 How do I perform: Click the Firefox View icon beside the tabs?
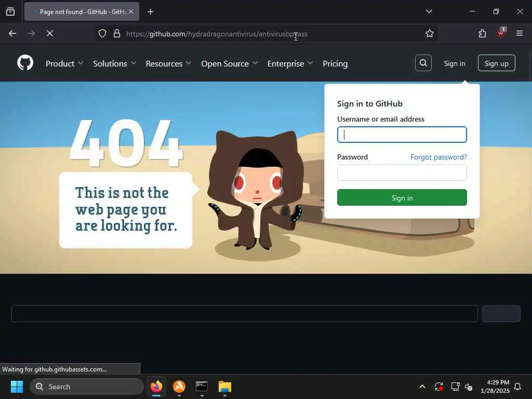coord(10,12)
